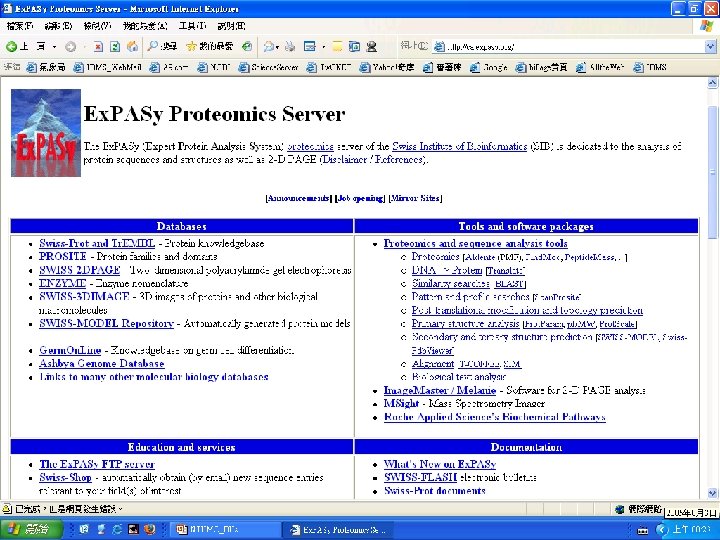
Task: Open the Job opening link
Action: (x=361, y=198)
